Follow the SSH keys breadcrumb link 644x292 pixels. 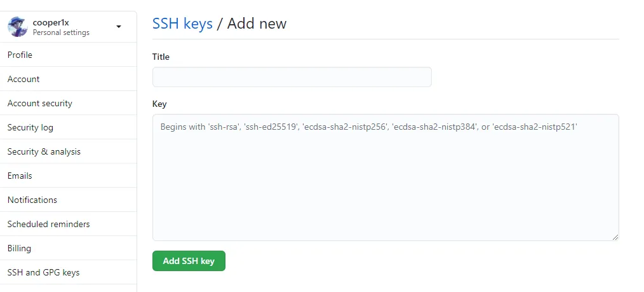coord(182,24)
